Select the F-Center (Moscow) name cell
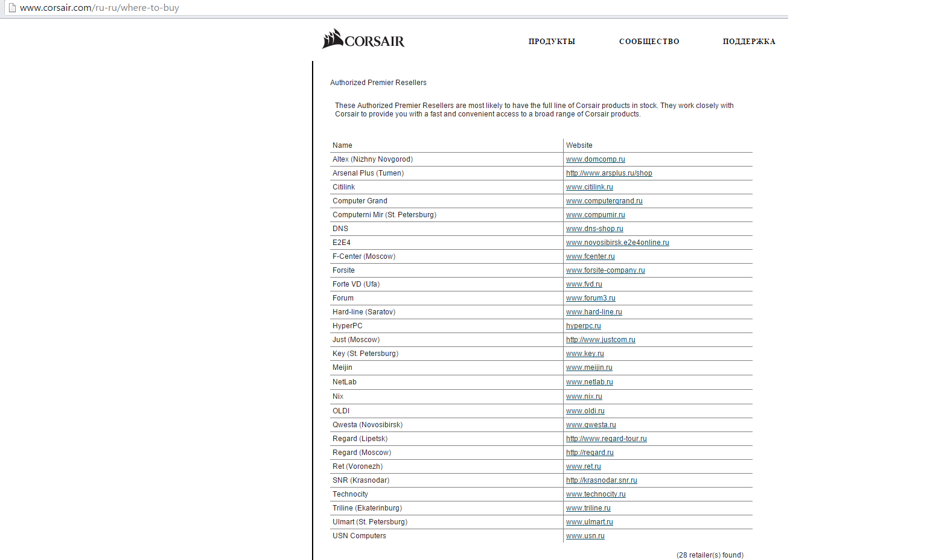The width and height of the screenshot is (927, 560). click(447, 256)
